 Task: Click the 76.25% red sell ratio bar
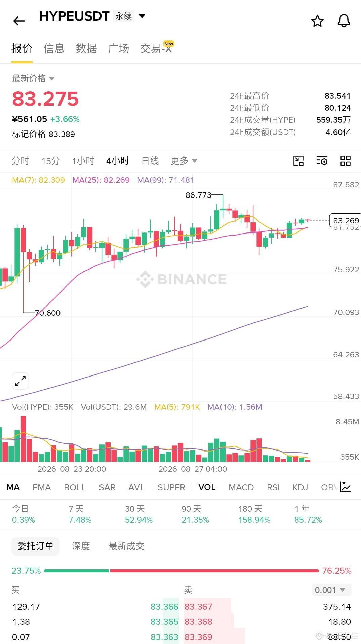[x=214, y=571]
